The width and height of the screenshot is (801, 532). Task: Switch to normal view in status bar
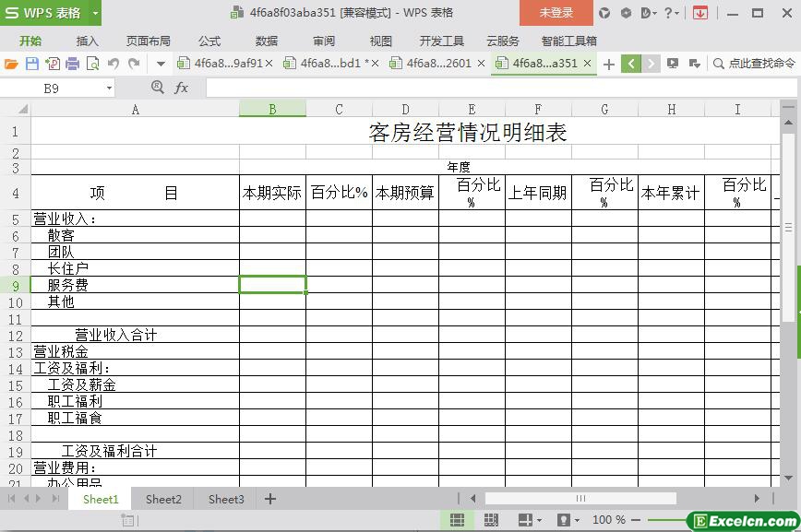coord(457,520)
